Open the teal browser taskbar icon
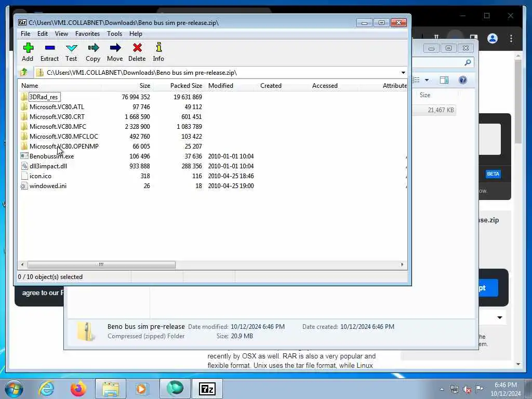The height and width of the screenshot is (399, 532). [x=175, y=389]
